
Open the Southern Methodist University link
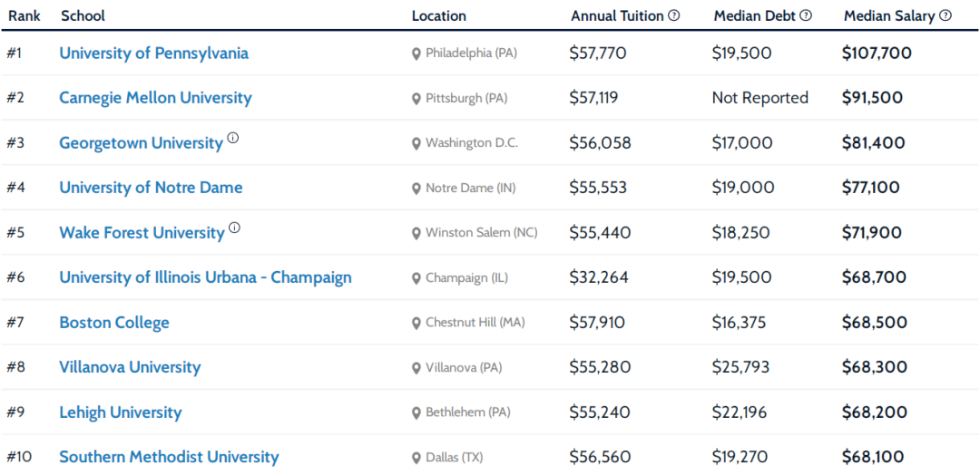click(169, 457)
